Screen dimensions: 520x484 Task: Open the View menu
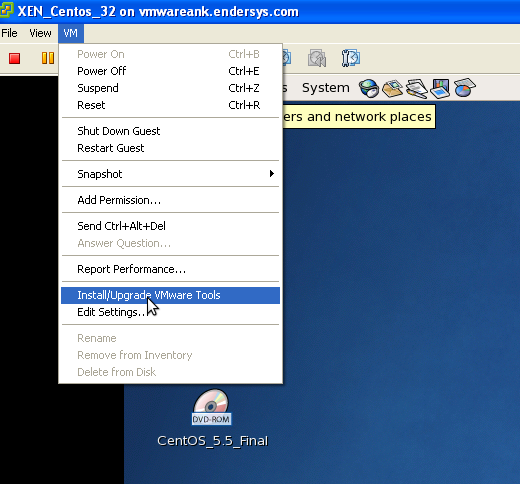click(x=40, y=33)
